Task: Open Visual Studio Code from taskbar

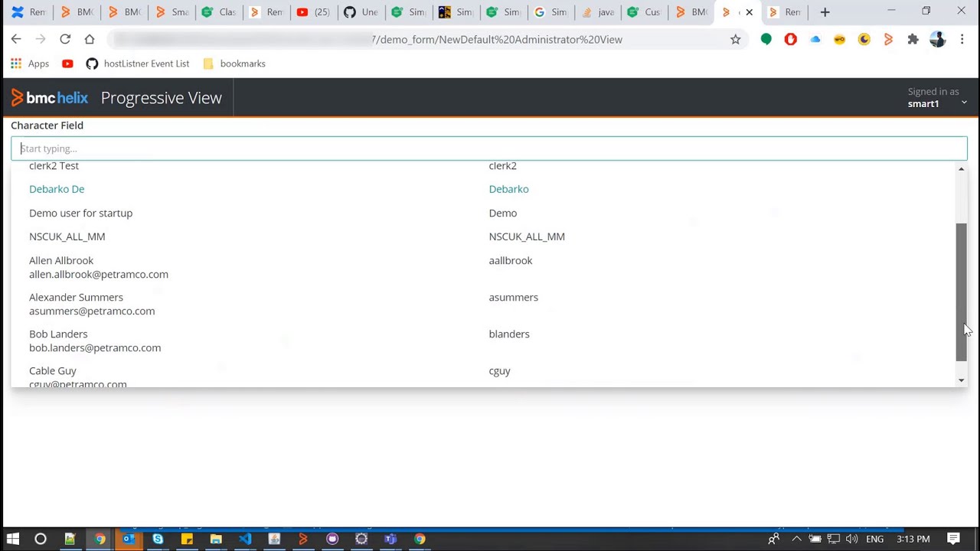Action: tap(245, 540)
